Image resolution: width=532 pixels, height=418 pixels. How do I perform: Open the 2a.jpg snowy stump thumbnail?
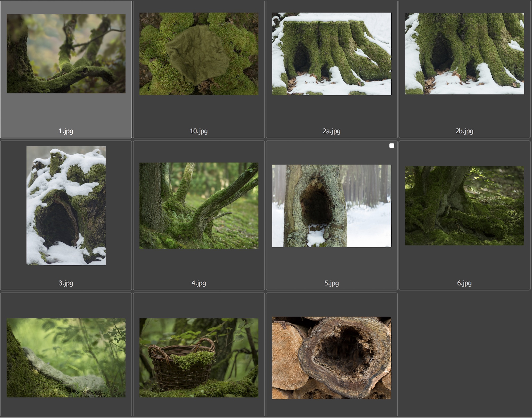point(331,54)
